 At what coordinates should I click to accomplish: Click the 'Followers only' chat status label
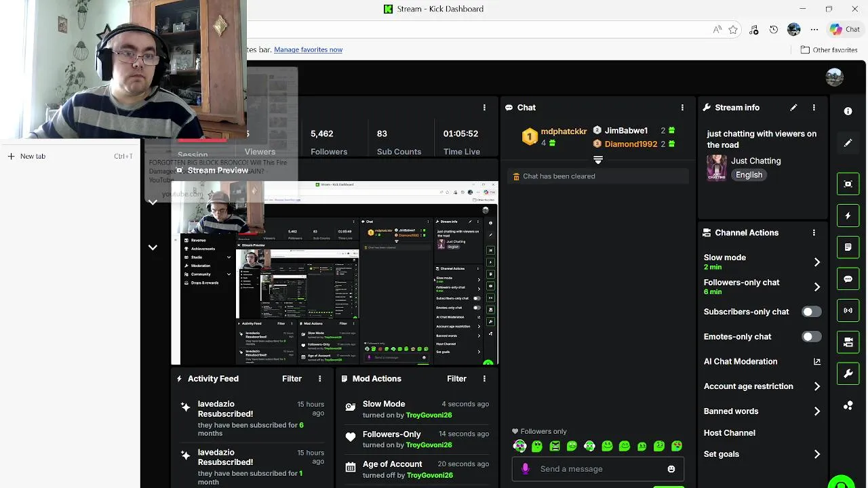[539, 431]
